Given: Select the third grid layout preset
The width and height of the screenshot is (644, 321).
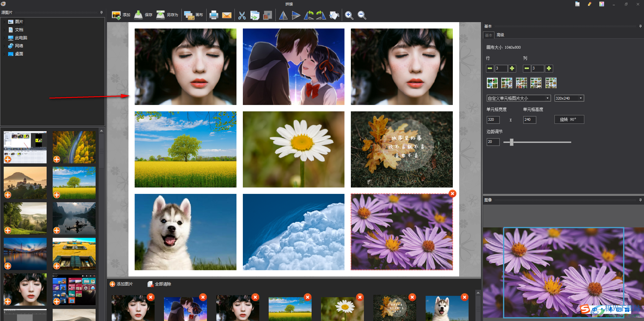Looking at the screenshot, I should pos(521,83).
